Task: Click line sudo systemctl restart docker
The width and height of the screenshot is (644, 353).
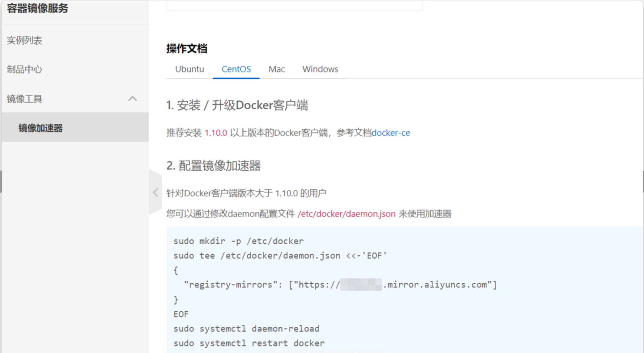Action: coord(249,343)
